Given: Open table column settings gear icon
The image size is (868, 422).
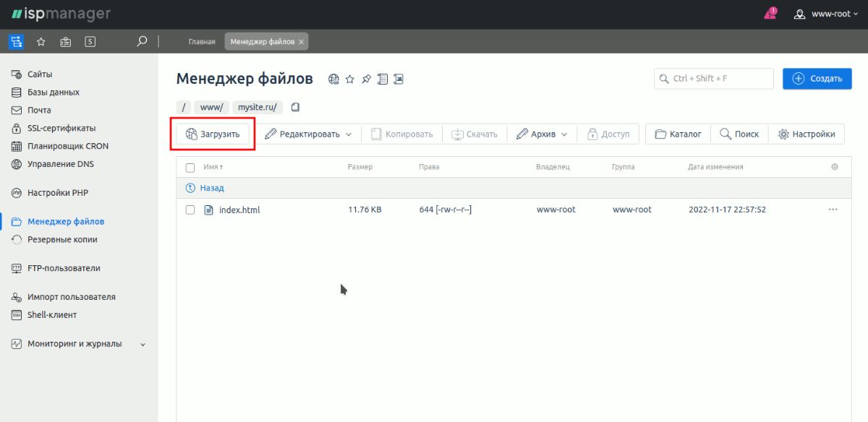Looking at the screenshot, I should point(835,167).
